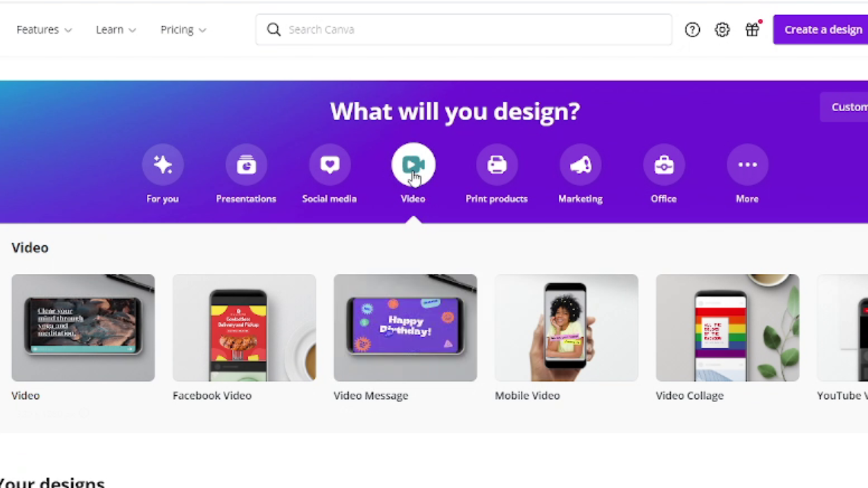
Task: Open the More categories ellipsis icon
Action: 747,165
